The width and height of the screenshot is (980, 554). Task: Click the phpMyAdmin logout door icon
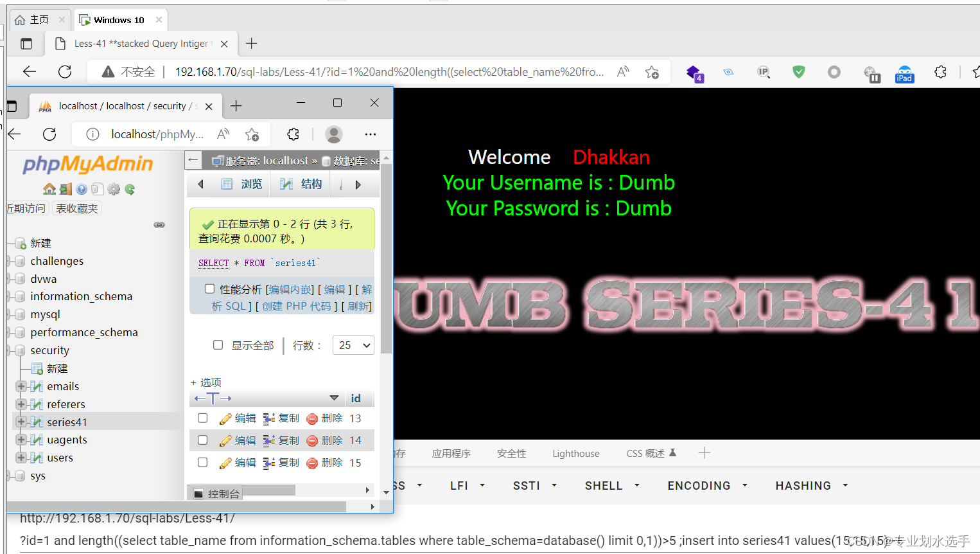(x=66, y=189)
